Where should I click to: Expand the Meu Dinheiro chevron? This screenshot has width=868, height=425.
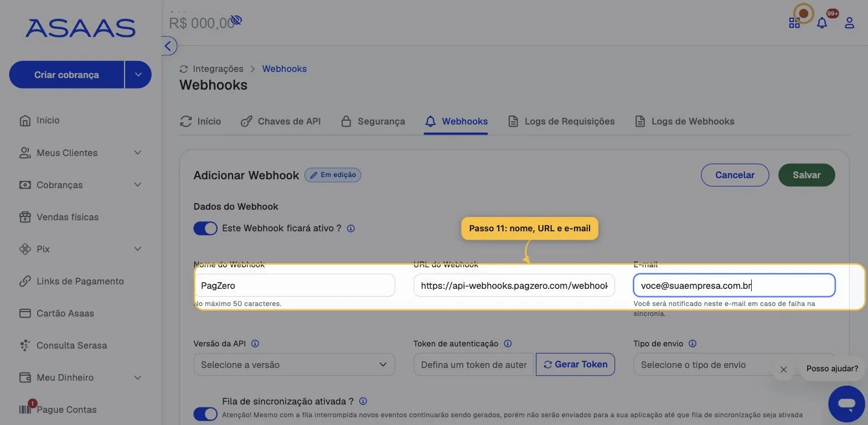[138, 377]
